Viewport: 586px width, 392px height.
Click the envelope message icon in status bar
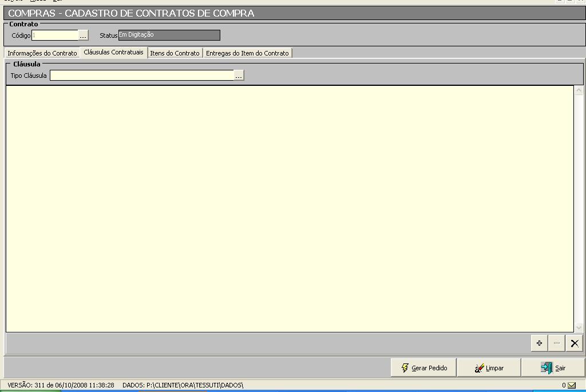pyautogui.click(x=572, y=385)
